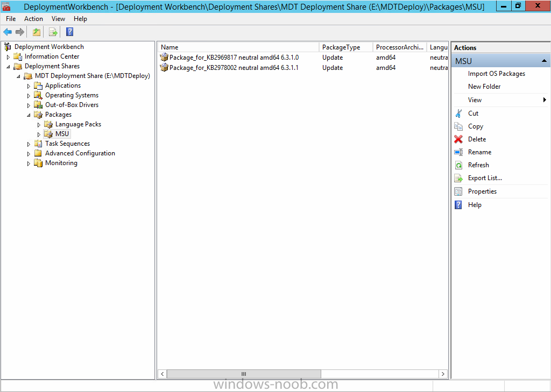
Task: Expand the Advanced Configuration node
Action: click(29, 154)
